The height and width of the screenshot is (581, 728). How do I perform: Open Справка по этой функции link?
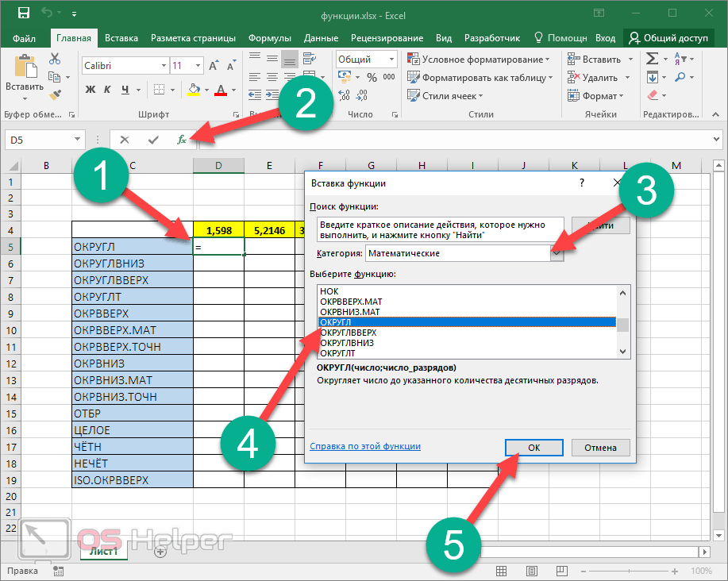pyautogui.click(x=365, y=446)
